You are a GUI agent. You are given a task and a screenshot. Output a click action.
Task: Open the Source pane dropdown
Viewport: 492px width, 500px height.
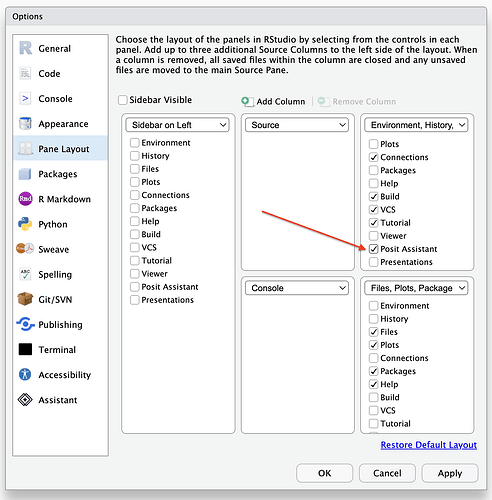point(297,125)
